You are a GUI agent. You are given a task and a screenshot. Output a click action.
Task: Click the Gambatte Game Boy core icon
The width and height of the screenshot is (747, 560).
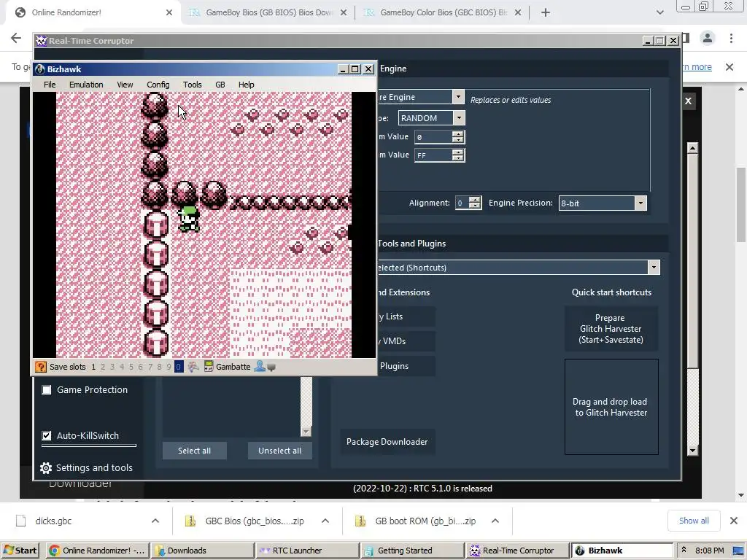click(x=208, y=367)
